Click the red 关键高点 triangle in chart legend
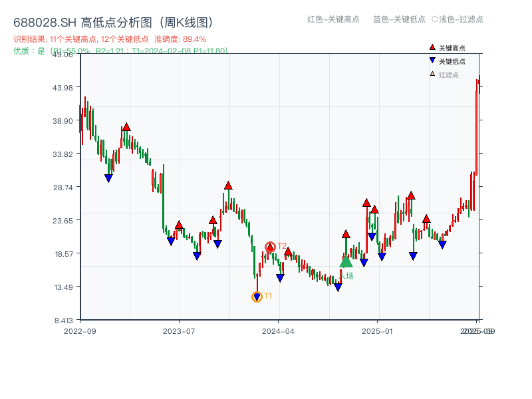The height and width of the screenshot is (399, 532). click(x=432, y=47)
